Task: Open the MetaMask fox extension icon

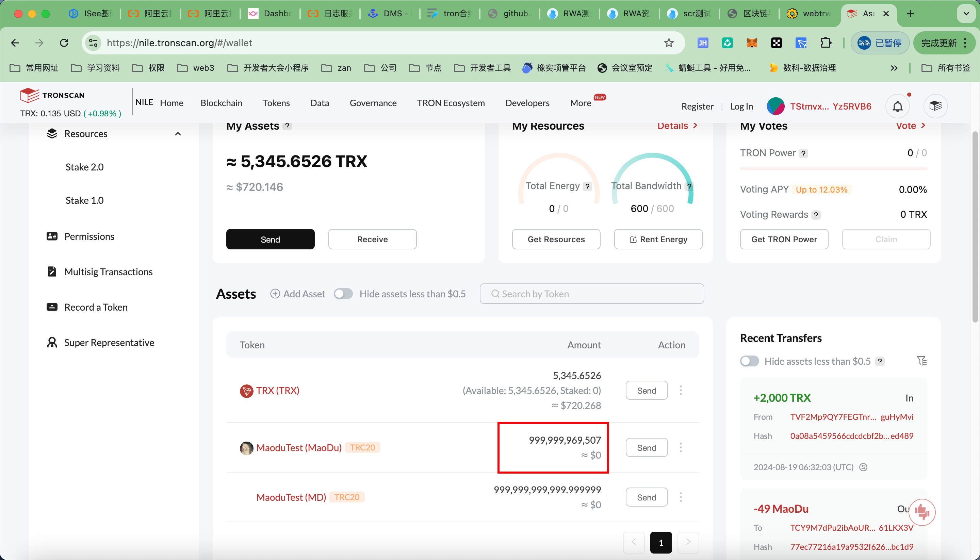Action: [x=752, y=43]
